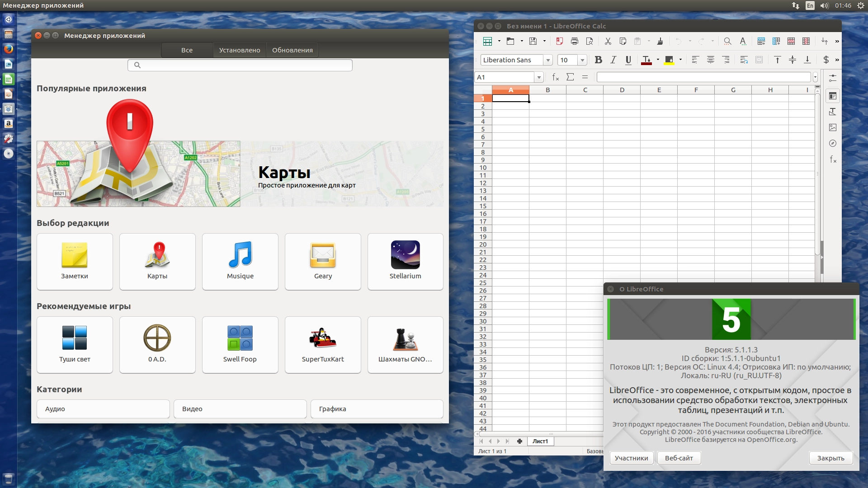
Task: Expand the font name dropdown
Action: pyautogui.click(x=548, y=60)
